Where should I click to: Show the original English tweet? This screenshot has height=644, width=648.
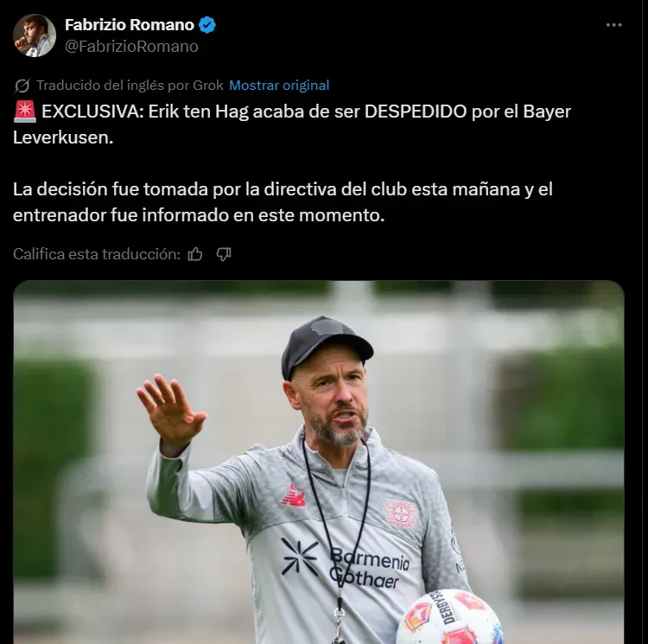click(279, 86)
